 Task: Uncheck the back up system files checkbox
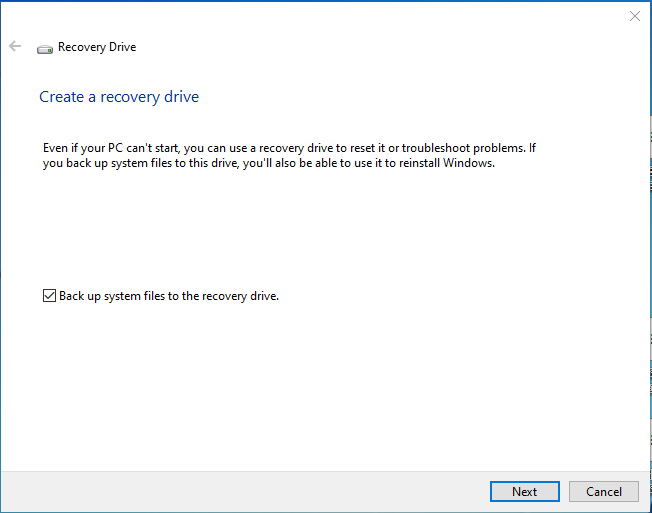[49, 296]
